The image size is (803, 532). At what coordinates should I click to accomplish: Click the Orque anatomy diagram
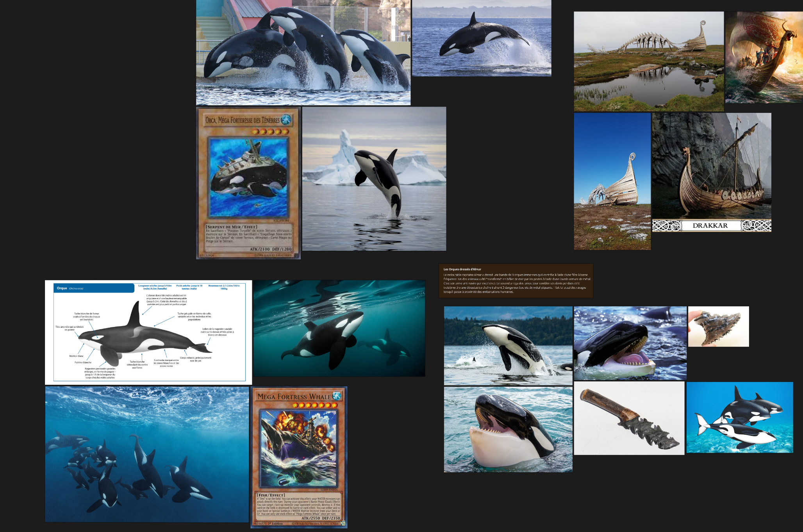pyautogui.click(x=148, y=332)
